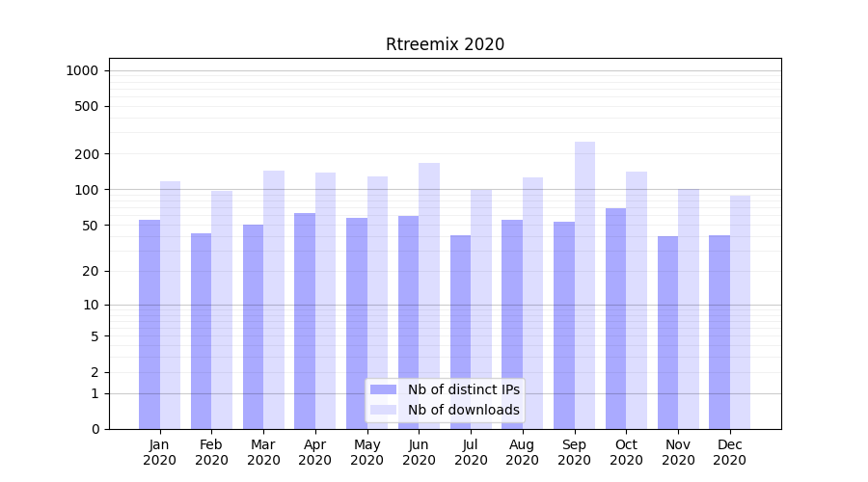
Task: Select the 200 y-axis tick label
Action: click(86, 154)
